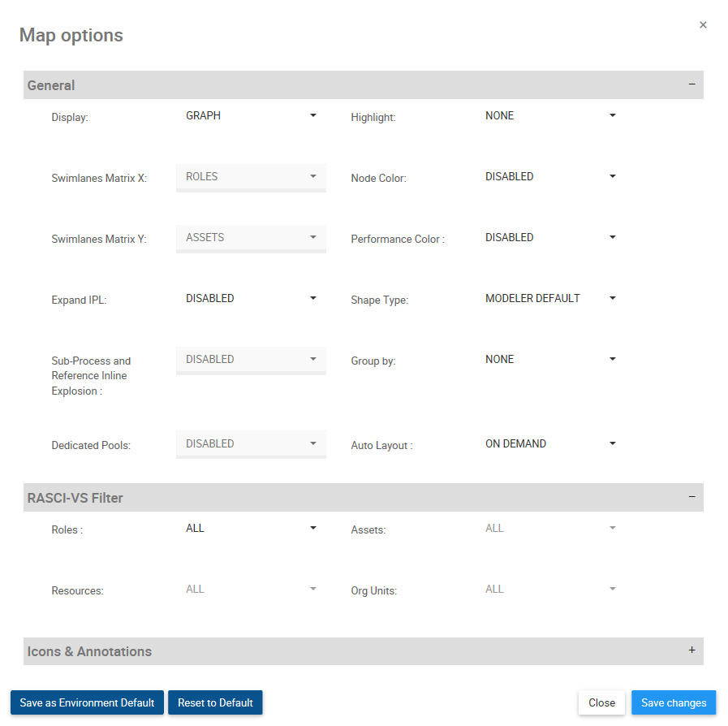Click the Close button
Screen dimensions: 728x726
click(601, 702)
